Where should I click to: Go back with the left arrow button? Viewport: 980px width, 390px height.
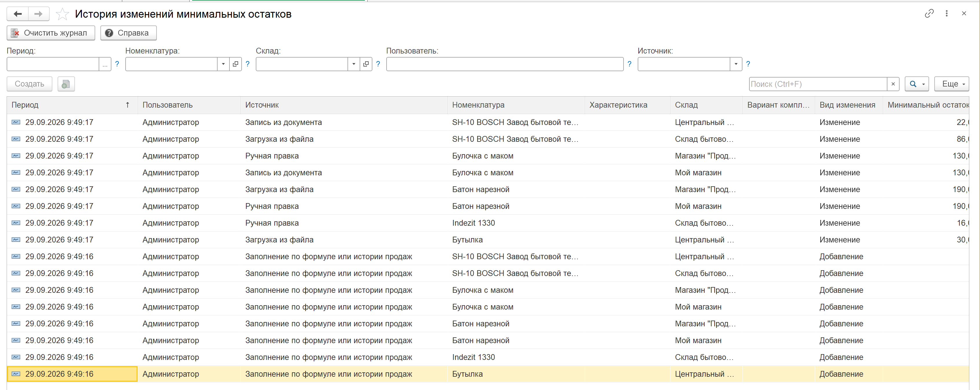click(x=17, y=14)
